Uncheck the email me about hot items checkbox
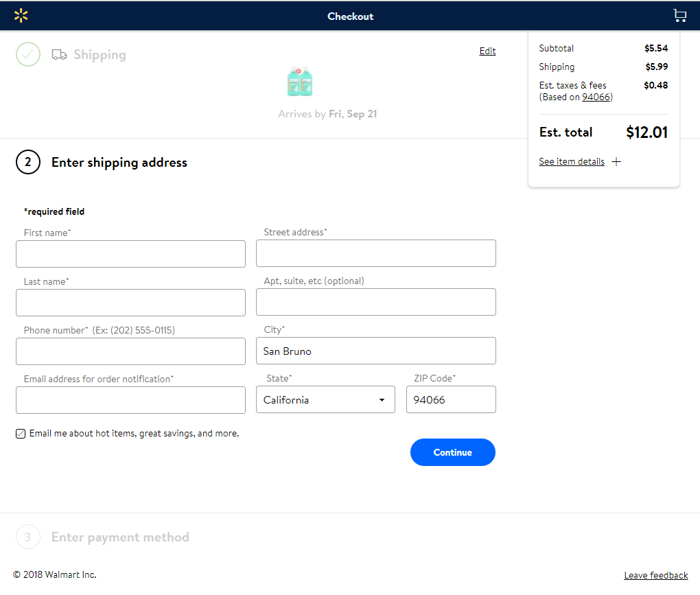 point(21,434)
